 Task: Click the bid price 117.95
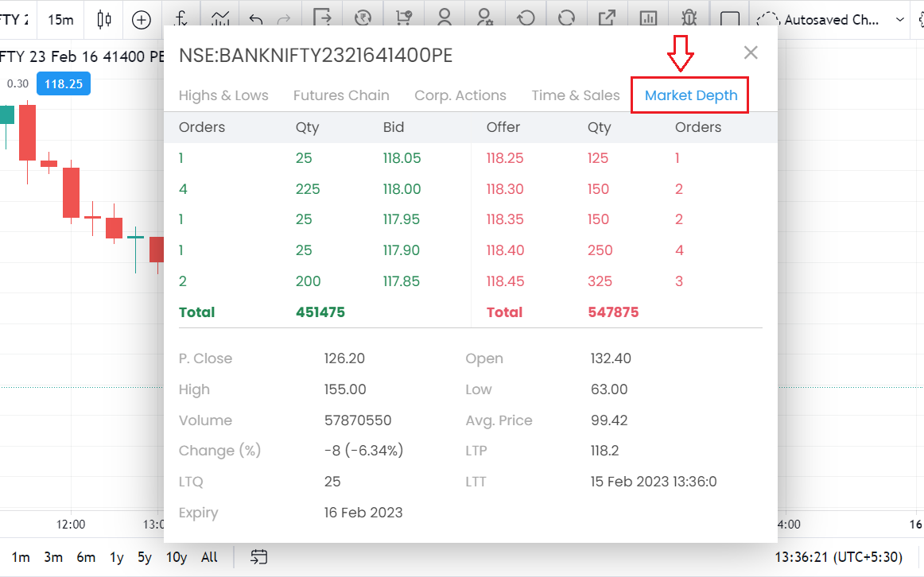coord(402,219)
